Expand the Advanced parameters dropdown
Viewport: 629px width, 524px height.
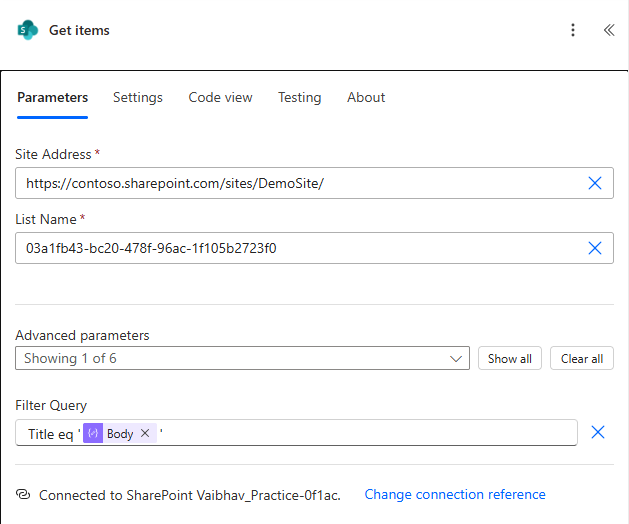[x=242, y=358]
